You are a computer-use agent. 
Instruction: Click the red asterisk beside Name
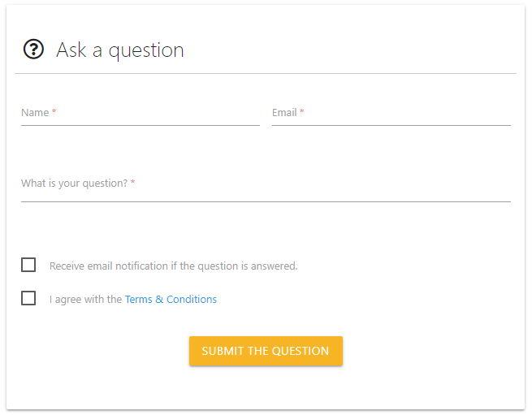click(54, 112)
